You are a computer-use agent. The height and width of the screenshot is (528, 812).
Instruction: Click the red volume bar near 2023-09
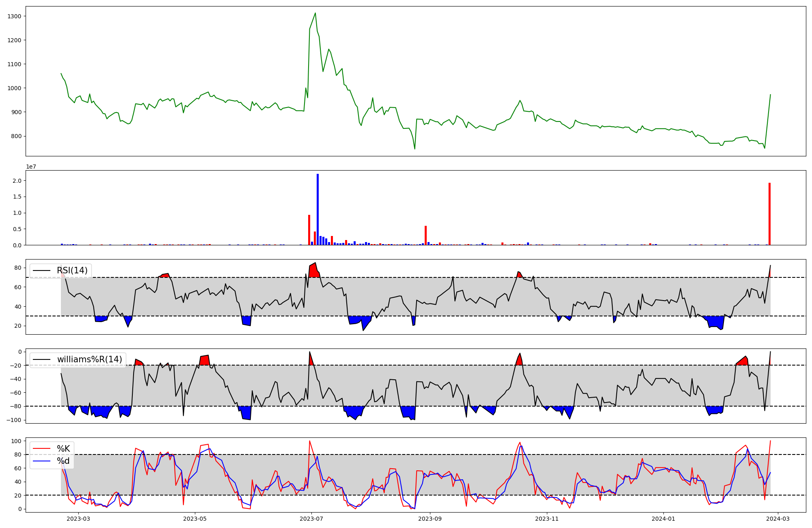tap(425, 236)
